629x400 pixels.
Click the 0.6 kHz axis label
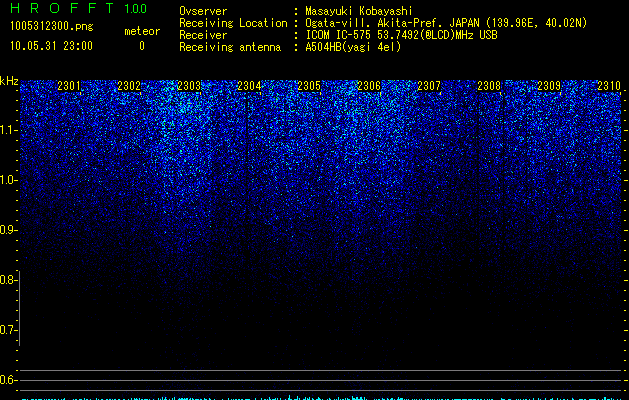(8, 380)
